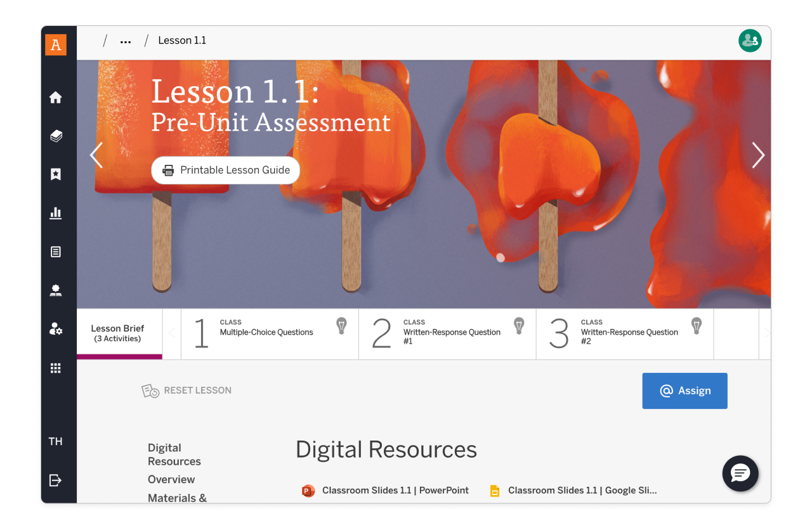Image resolution: width=812 pixels, height=530 pixels.
Task: Open the chat bubble in the corner
Action: point(740,474)
